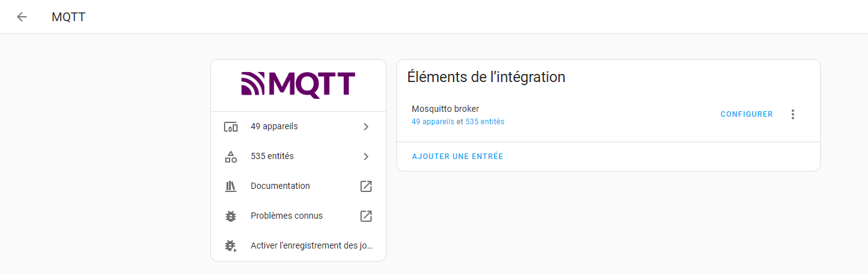The width and height of the screenshot is (868, 274).
Task: Click the Mosquitto broker entry title
Action: 445,109
